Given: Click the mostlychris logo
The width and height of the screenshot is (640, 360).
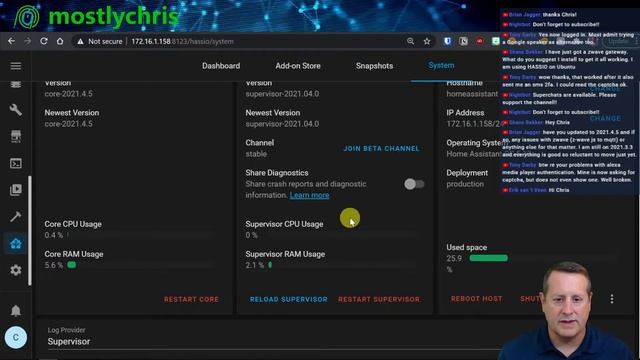Looking at the screenshot, I should [96, 17].
